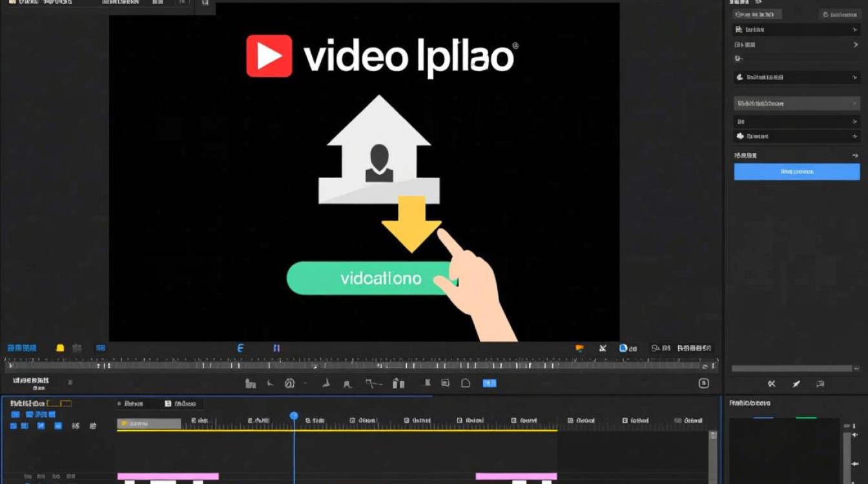Toggle the crossed-arrows icon below preview right
The height and width of the screenshot is (484, 868).
(603, 348)
